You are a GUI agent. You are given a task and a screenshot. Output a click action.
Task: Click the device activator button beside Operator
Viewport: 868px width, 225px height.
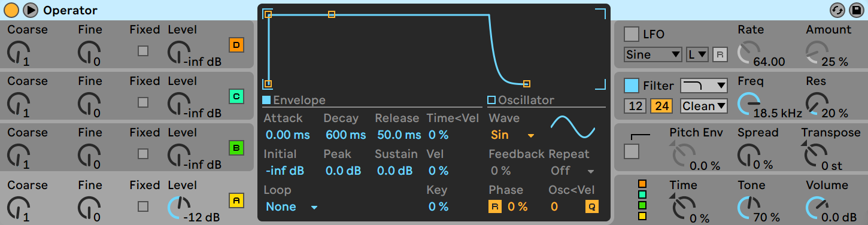click(x=11, y=10)
